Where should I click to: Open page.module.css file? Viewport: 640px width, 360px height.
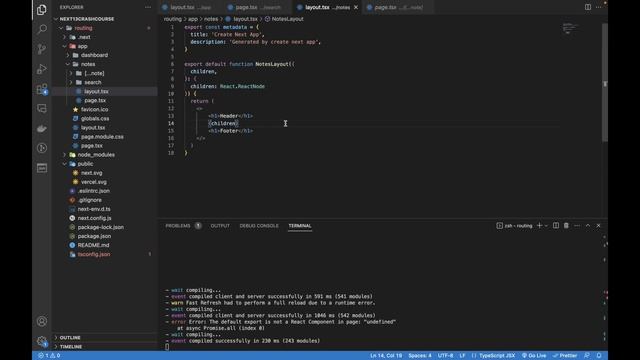pos(102,137)
